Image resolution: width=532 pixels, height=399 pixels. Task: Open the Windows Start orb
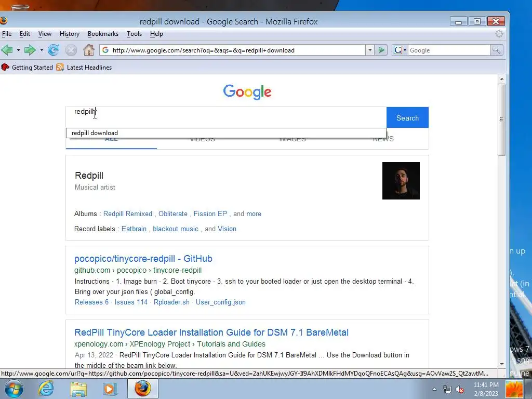(14, 389)
